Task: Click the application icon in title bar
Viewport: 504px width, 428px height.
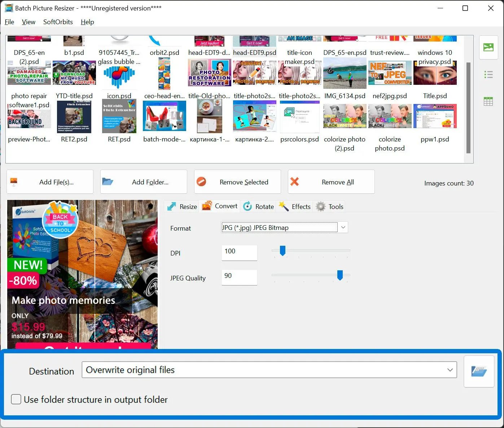Action: (x=9, y=8)
